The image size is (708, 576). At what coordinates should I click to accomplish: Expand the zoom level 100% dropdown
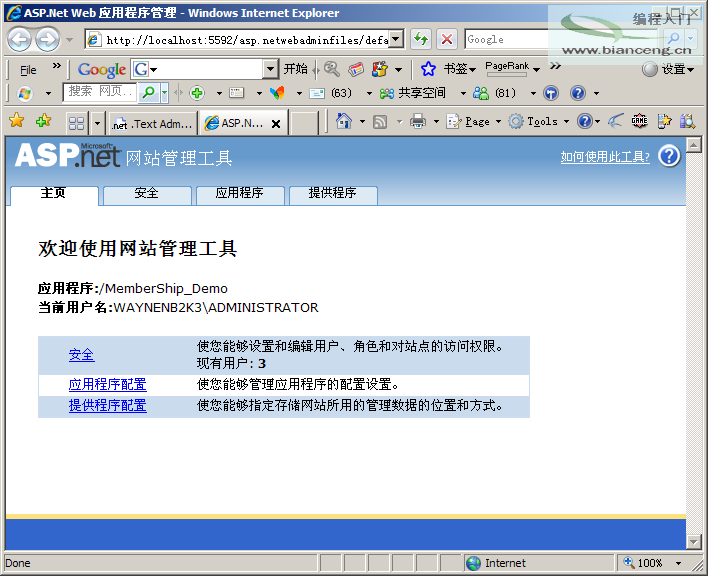pyautogui.click(x=678, y=563)
